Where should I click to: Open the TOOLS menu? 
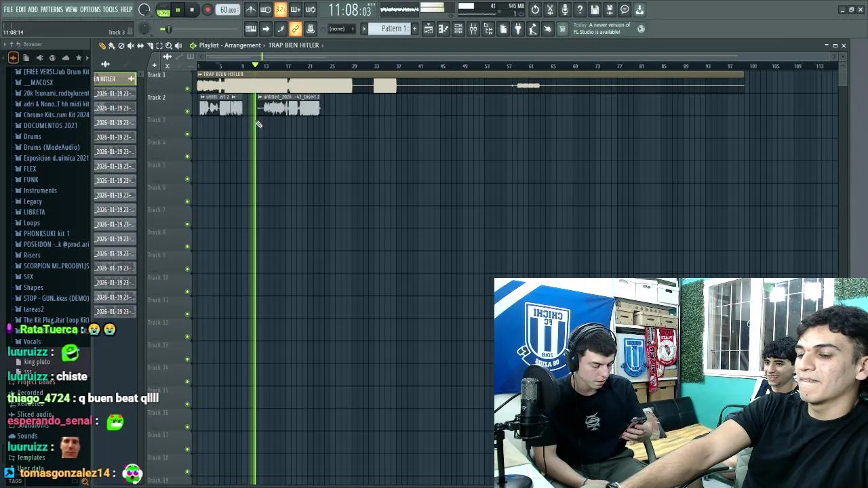click(x=110, y=9)
